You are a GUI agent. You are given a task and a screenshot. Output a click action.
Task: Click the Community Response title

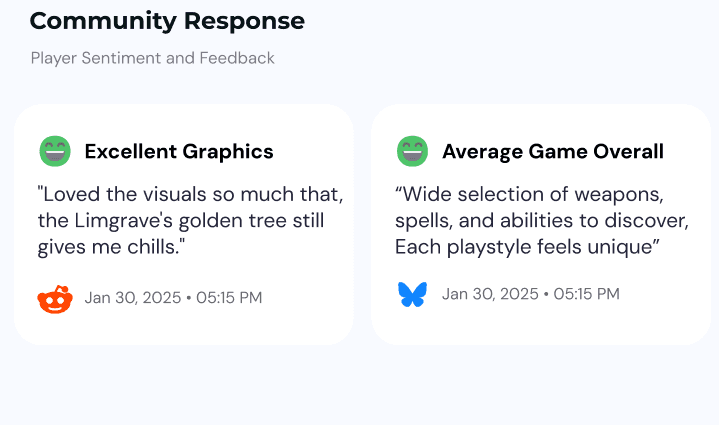click(167, 21)
